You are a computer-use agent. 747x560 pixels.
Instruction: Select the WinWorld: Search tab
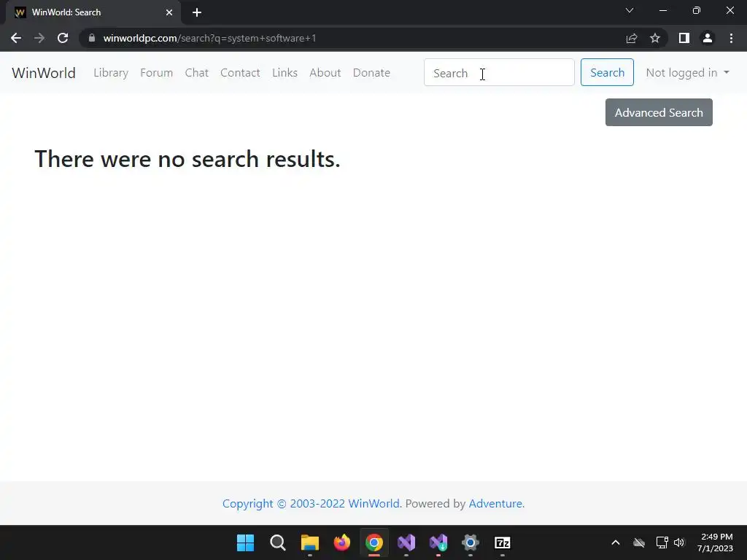93,12
